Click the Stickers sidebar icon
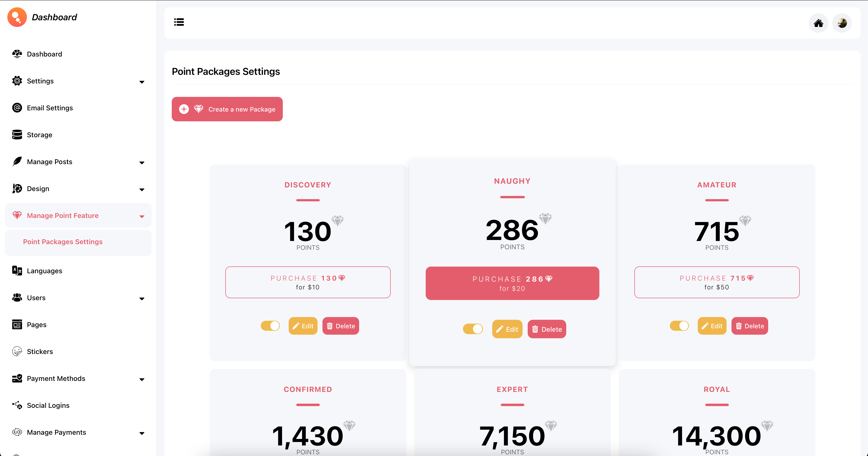This screenshot has width=868, height=456. [17, 351]
